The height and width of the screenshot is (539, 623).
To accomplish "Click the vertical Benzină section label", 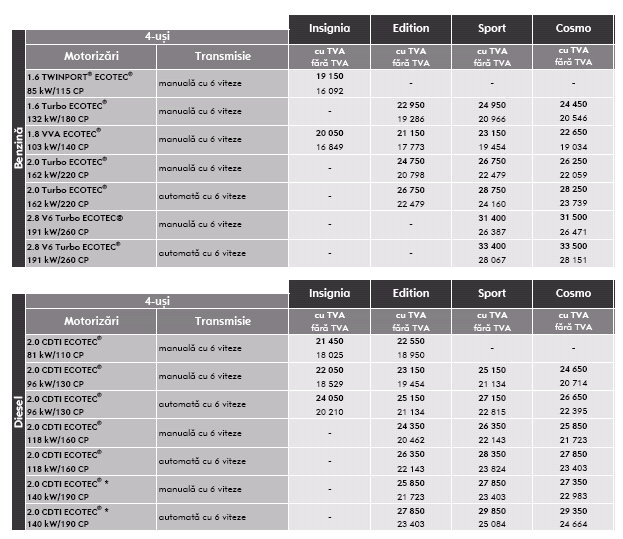I will [x=17, y=150].
